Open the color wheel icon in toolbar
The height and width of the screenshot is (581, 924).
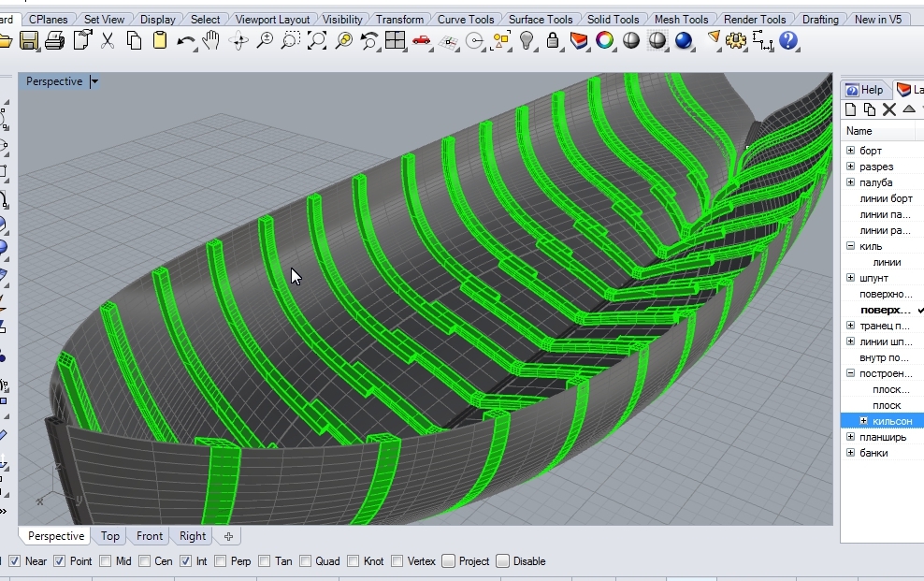[x=605, y=40]
